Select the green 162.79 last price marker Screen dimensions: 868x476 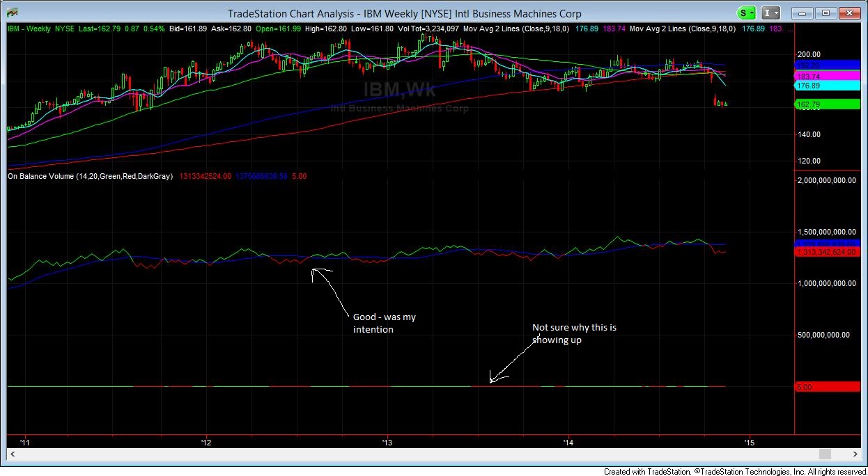[828, 104]
